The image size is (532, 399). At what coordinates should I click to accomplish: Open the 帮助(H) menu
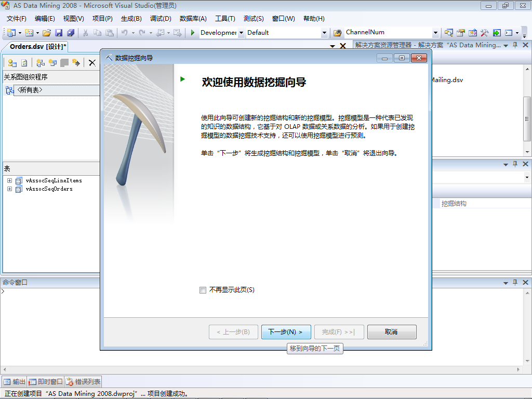tap(314, 19)
